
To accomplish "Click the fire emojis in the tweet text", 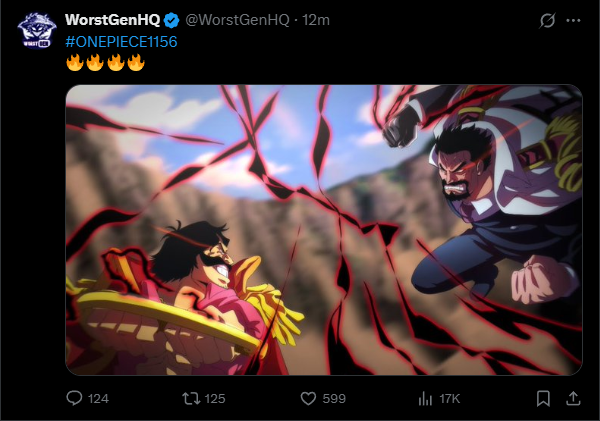I will 105,62.
